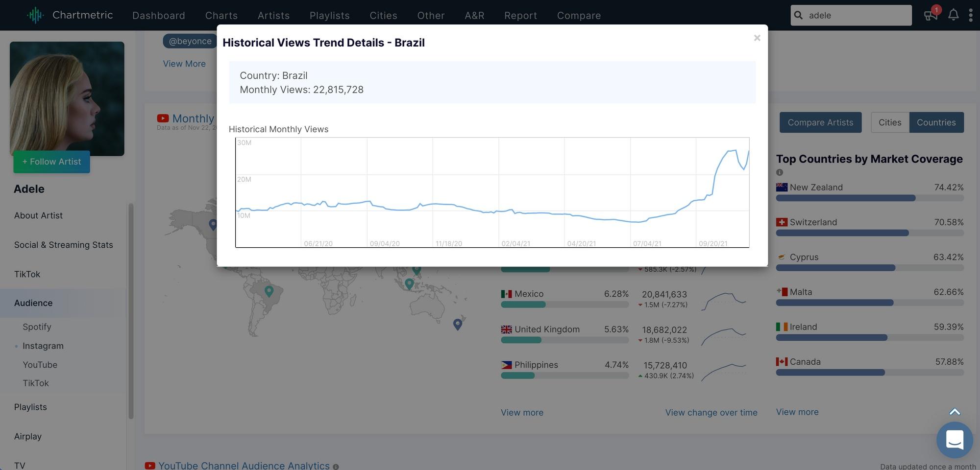The width and height of the screenshot is (980, 470).
Task: Open the three-dot options menu
Action: coord(970,15)
